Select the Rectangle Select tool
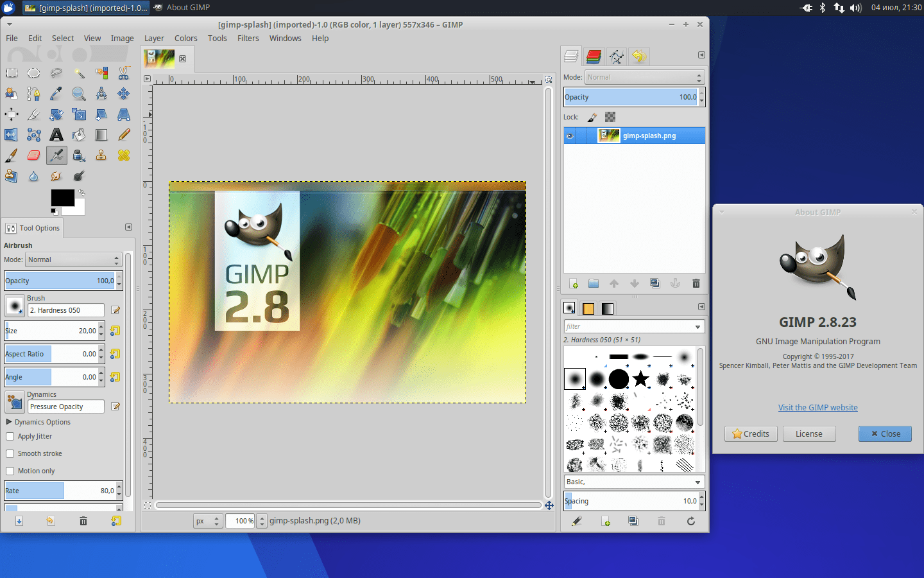The width and height of the screenshot is (924, 578). (12, 73)
